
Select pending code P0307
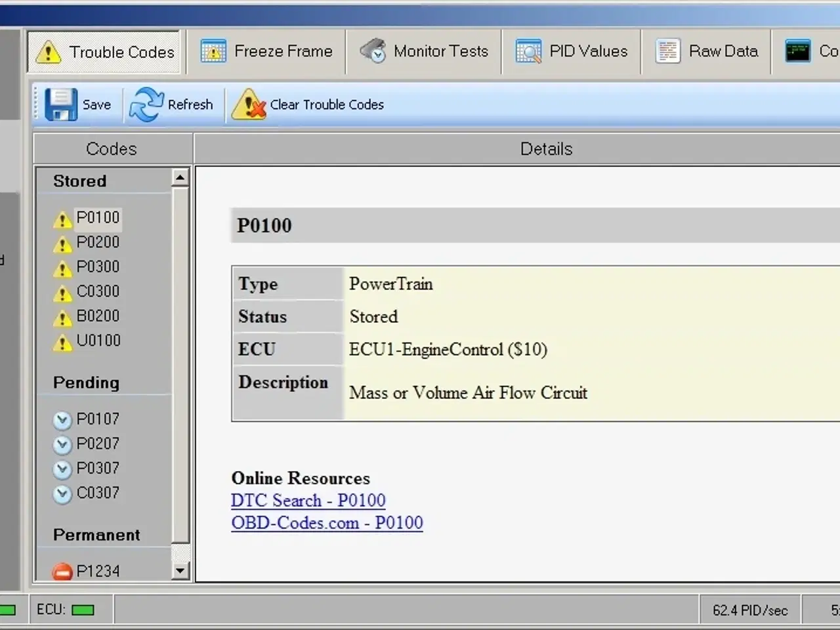point(98,468)
